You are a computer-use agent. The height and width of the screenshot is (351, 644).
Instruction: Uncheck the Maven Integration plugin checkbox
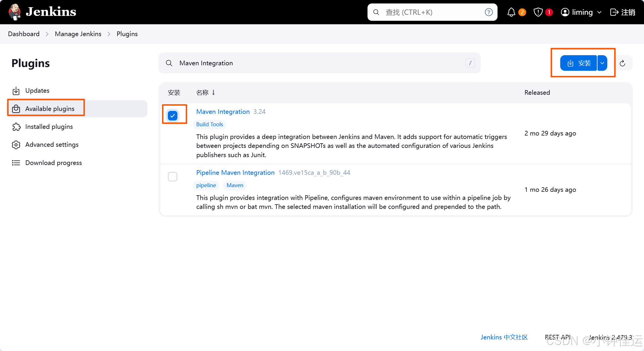click(x=172, y=116)
